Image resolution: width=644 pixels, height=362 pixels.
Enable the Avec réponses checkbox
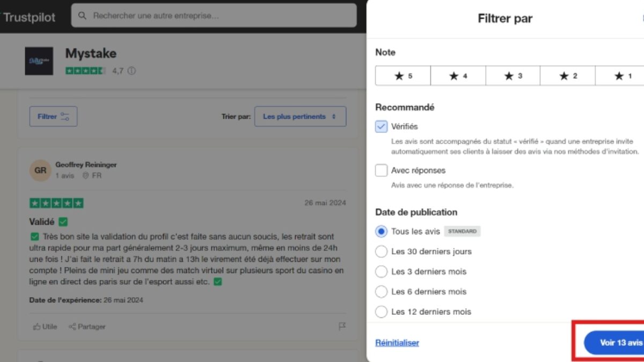pyautogui.click(x=381, y=171)
